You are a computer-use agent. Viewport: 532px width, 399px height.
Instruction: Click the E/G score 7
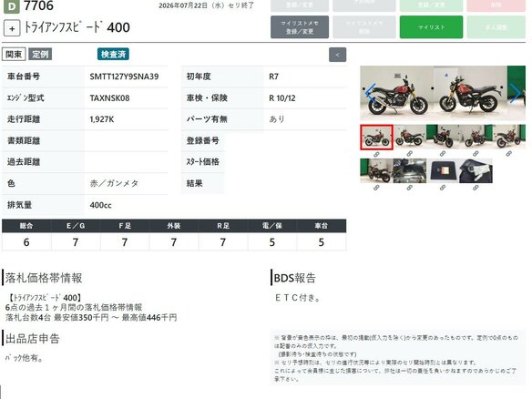click(x=76, y=242)
